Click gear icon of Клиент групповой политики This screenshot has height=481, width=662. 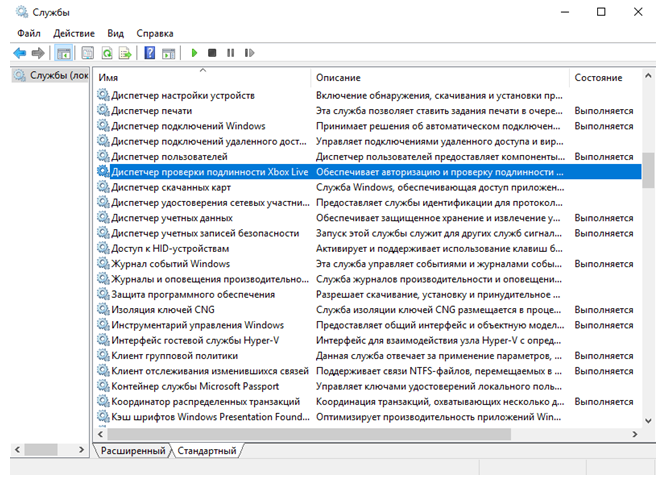pyautogui.click(x=103, y=356)
